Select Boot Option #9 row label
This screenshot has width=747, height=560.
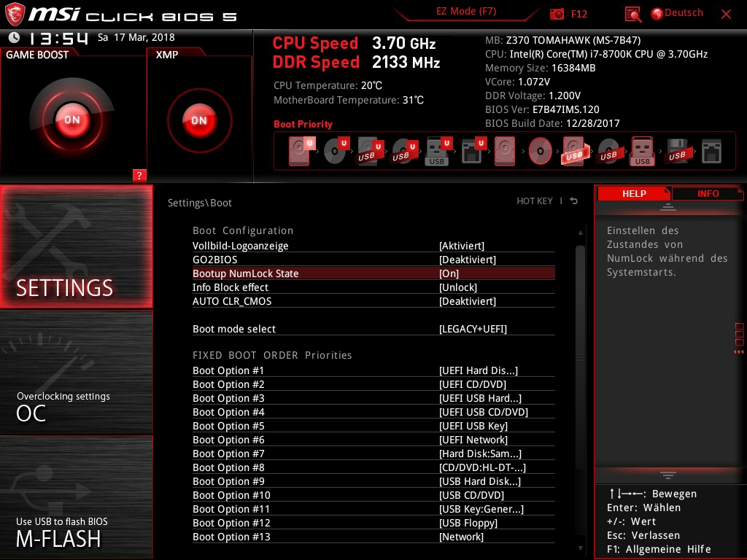228,481
